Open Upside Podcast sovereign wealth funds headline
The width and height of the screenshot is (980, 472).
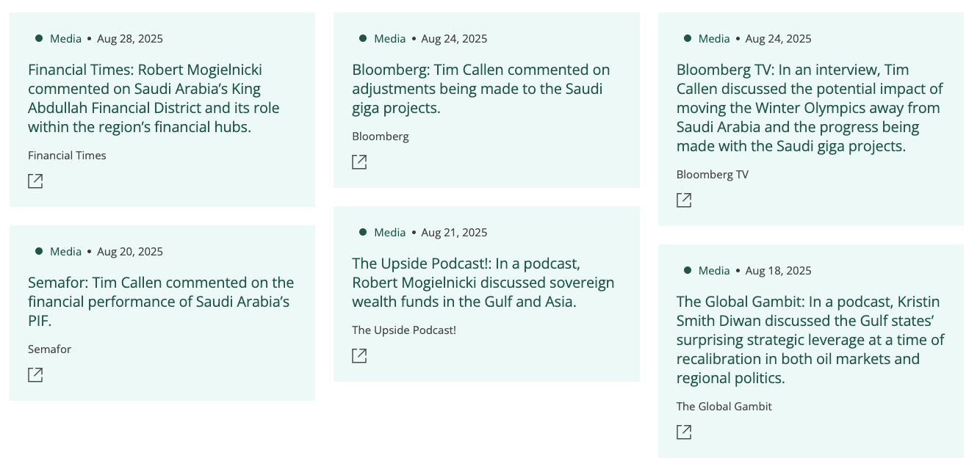click(x=483, y=283)
